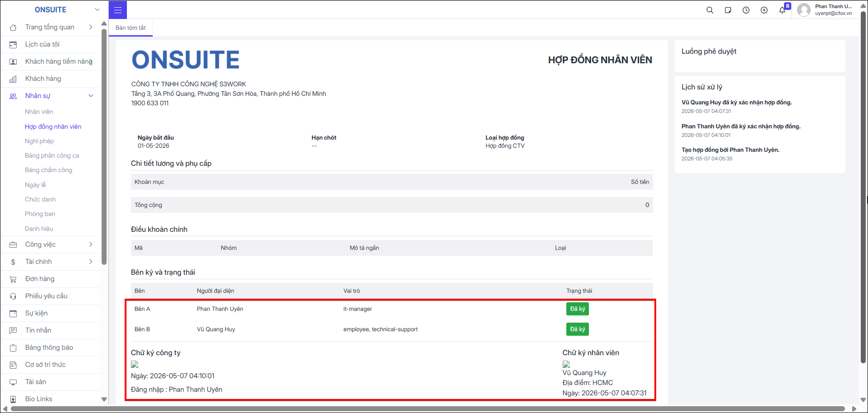The width and height of the screenshot is (868, 413).
Task: Open the search magnifier icon
Action: pos(710,10)
